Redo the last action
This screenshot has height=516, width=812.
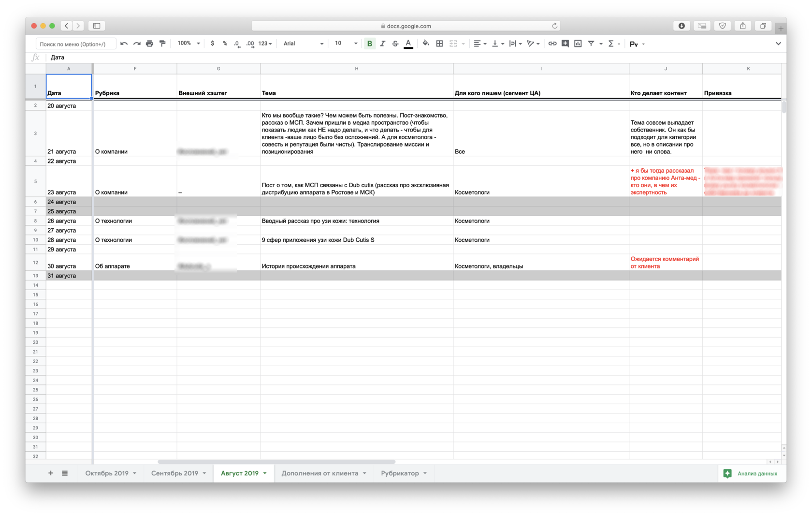(x=137, y=44)
